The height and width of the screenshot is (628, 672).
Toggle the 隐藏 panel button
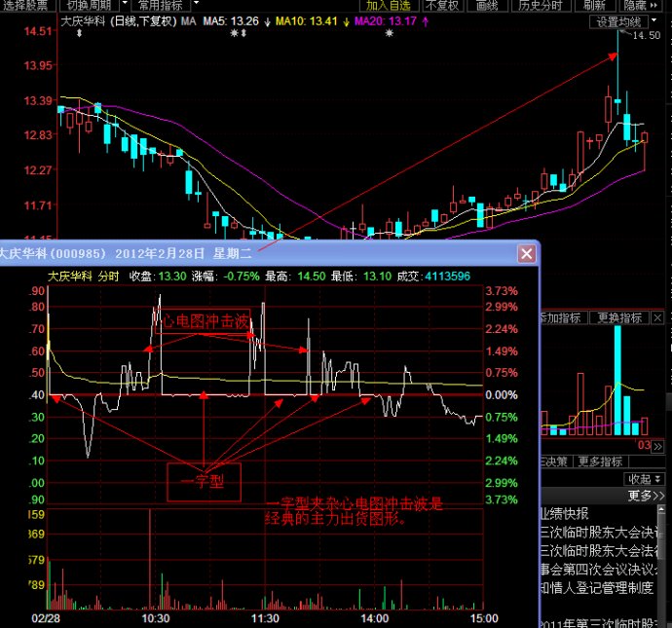638,5
